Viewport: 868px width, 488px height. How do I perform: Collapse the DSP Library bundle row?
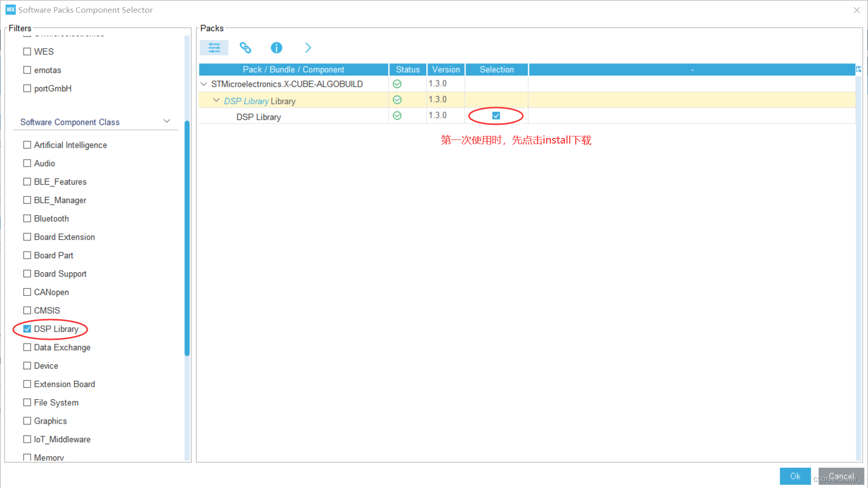(x=217, y=100)
